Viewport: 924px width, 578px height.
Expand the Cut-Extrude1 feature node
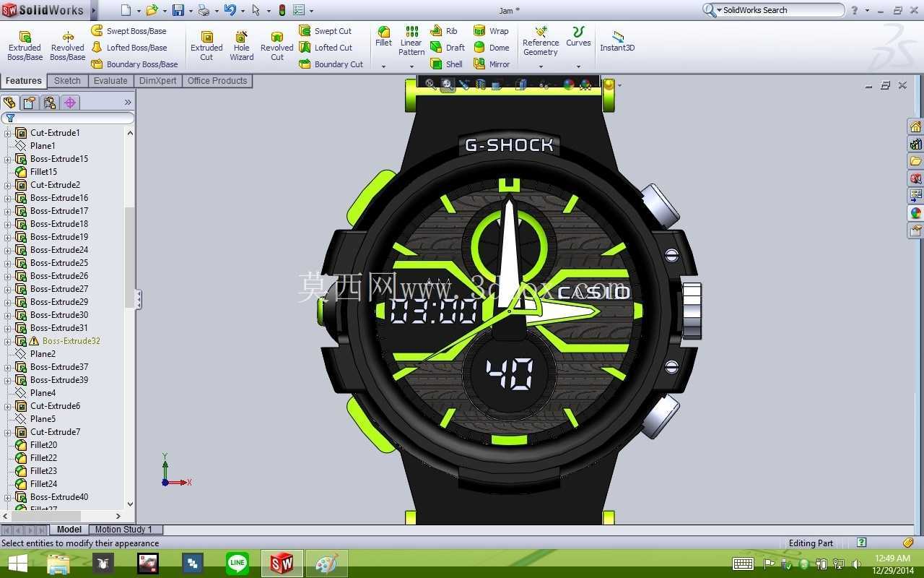click(7, 133)
